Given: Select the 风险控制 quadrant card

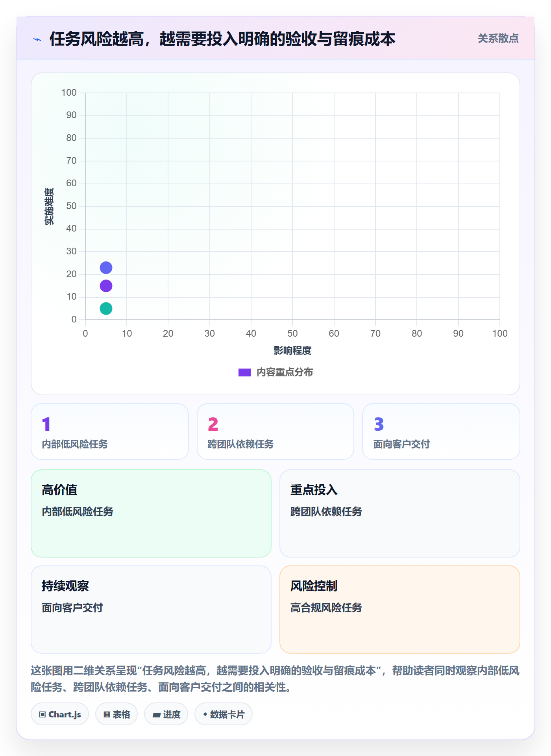Looking at the screenshot, I should [x=400, y=610].
